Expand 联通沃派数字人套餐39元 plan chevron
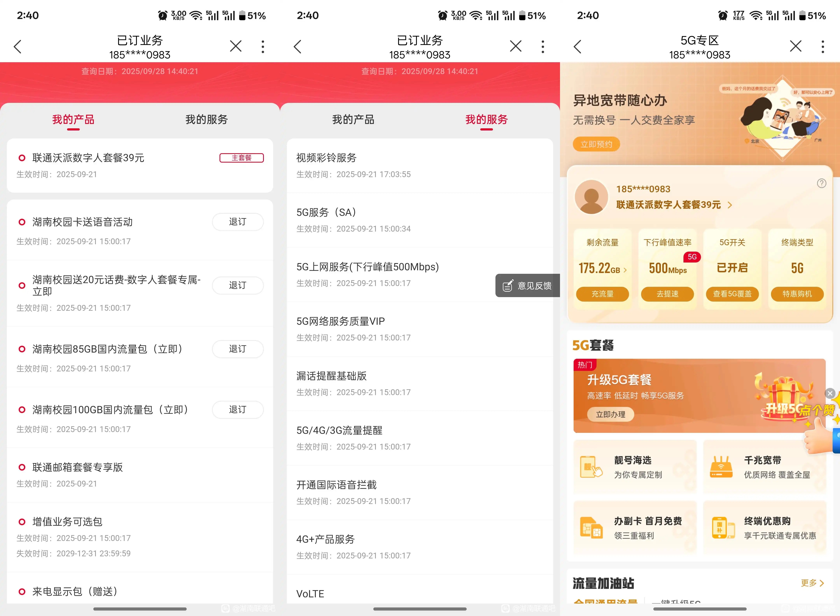 click(730, 205)
